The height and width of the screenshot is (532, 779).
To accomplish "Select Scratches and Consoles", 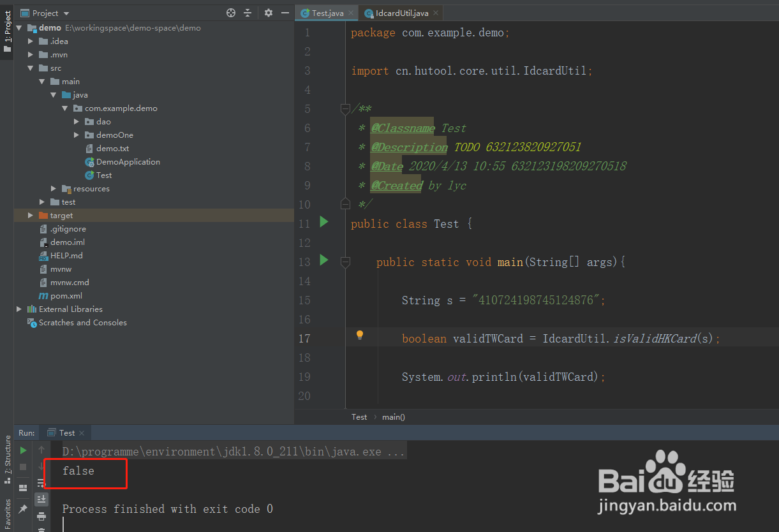I will click(x=77, y=323).
